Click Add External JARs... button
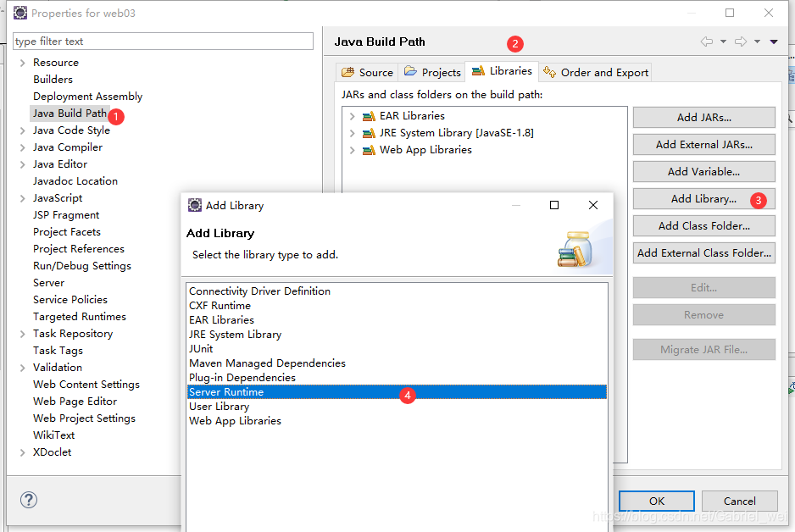 pos(703,144)
